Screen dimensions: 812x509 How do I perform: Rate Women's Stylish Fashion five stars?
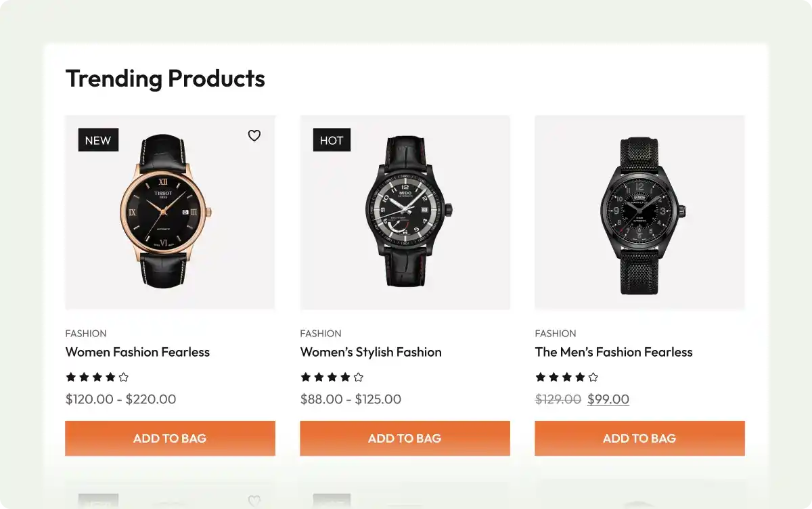pyautogui.click(x=357, y=377)
